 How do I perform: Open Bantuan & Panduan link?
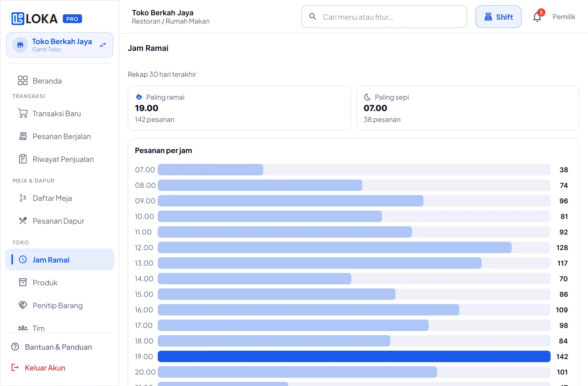coord(58,347)
